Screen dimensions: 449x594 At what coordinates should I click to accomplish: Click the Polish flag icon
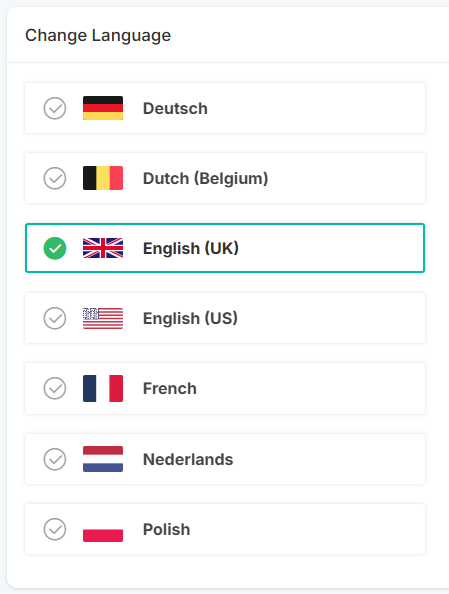coord(103,529)
